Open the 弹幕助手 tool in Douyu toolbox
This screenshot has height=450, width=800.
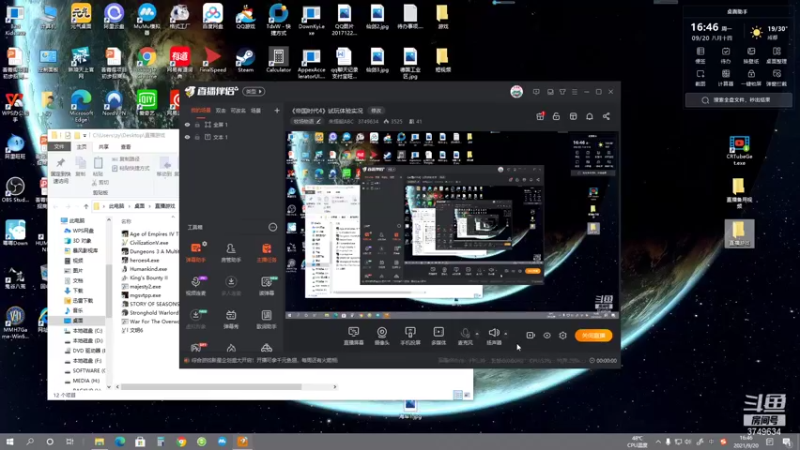196,252
